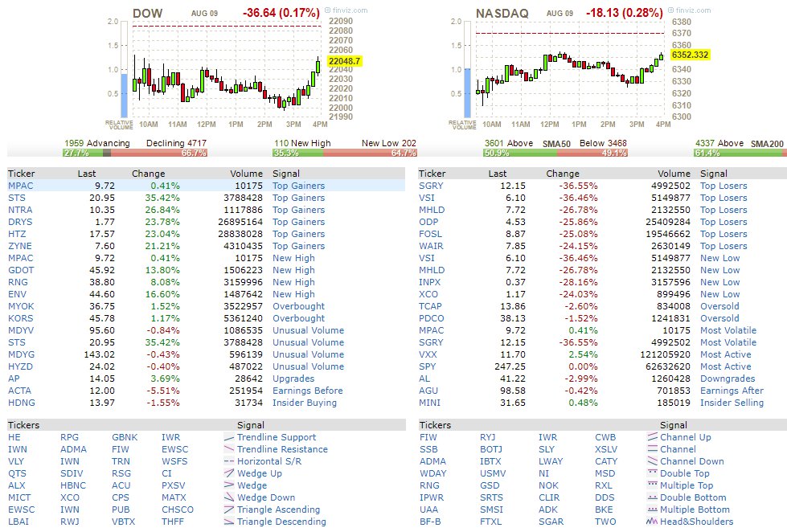Open UAA ticker link
This screenshot has width=787, height=532.
click(x=428, y=509)
